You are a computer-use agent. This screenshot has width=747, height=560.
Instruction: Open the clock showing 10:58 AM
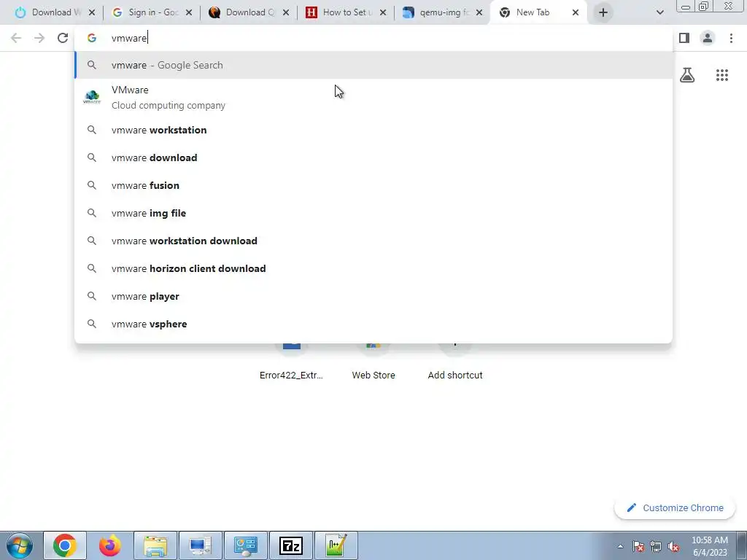[710, 545]
